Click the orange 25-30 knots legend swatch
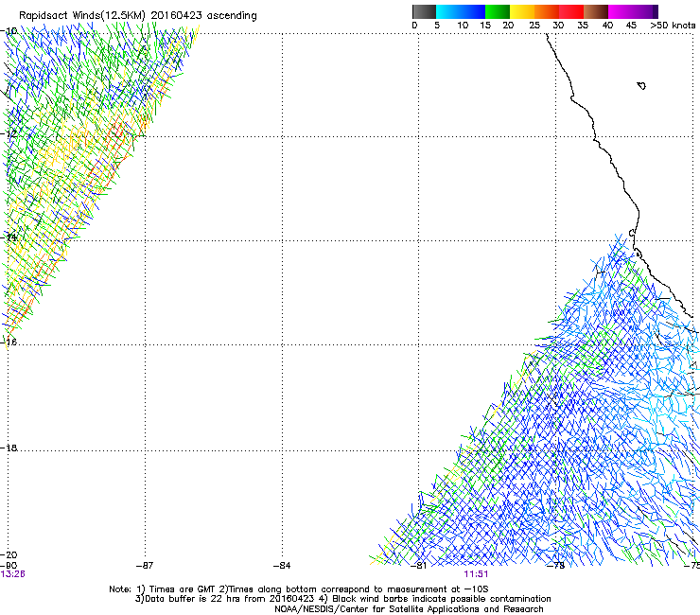The image size is (700, 615). coord(547,11)
